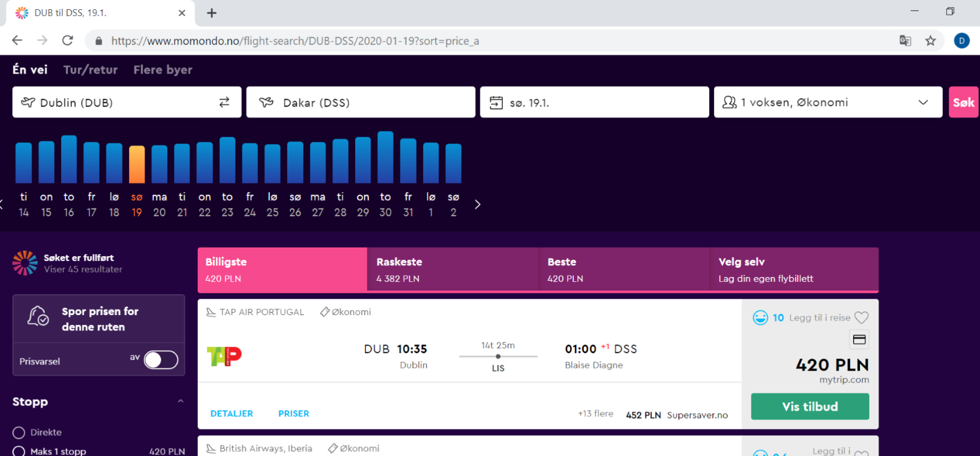Choose the Tur/retur trip type

[91, 70]
